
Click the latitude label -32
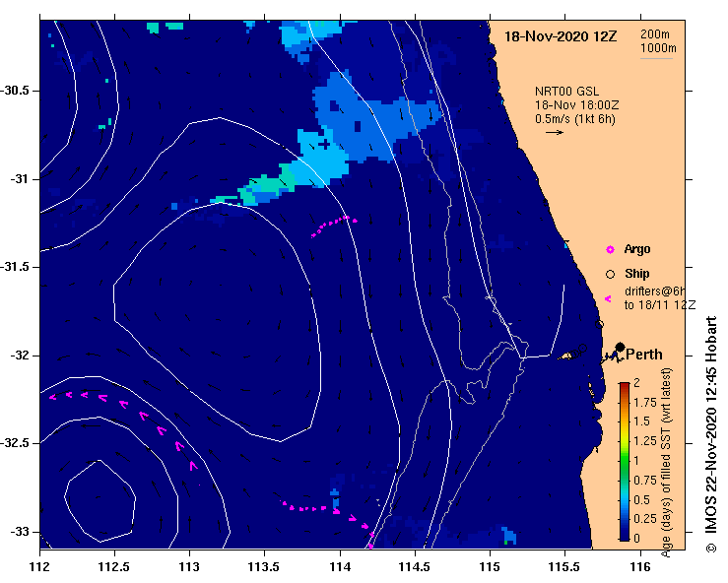pos(19,356)
